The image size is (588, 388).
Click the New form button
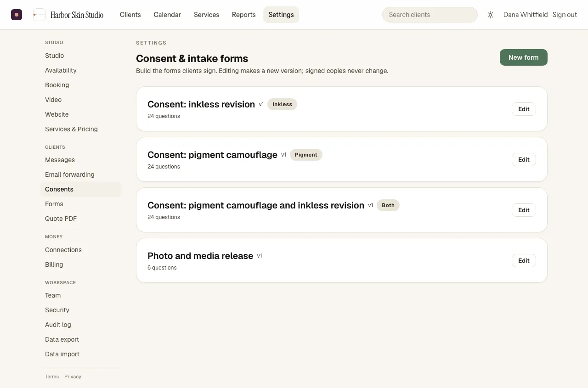point(524,57)
